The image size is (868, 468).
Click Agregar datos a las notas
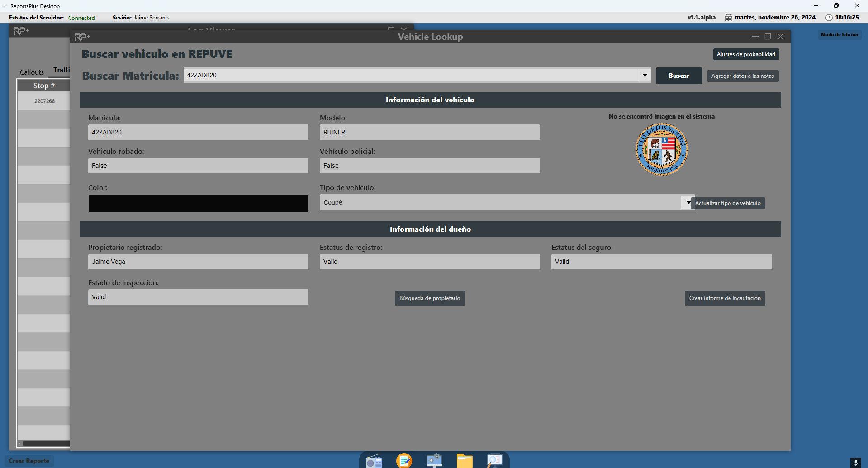[x=742, y=76]
